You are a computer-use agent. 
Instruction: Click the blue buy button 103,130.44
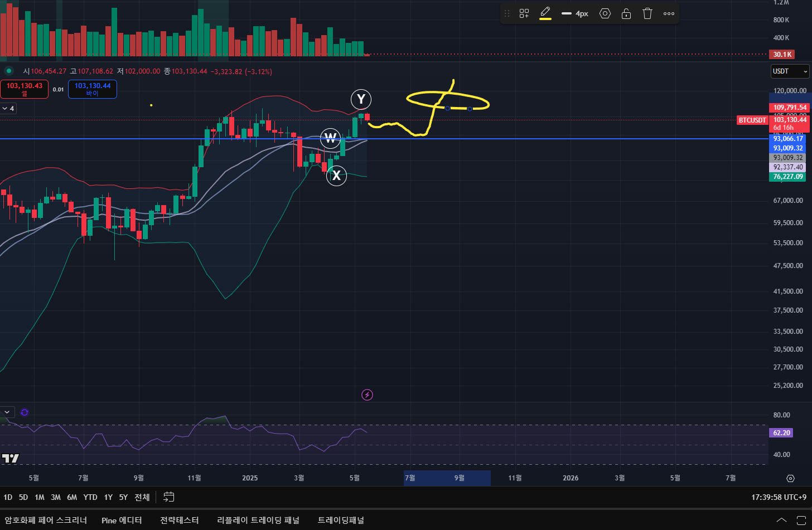(x=93, y=89)
